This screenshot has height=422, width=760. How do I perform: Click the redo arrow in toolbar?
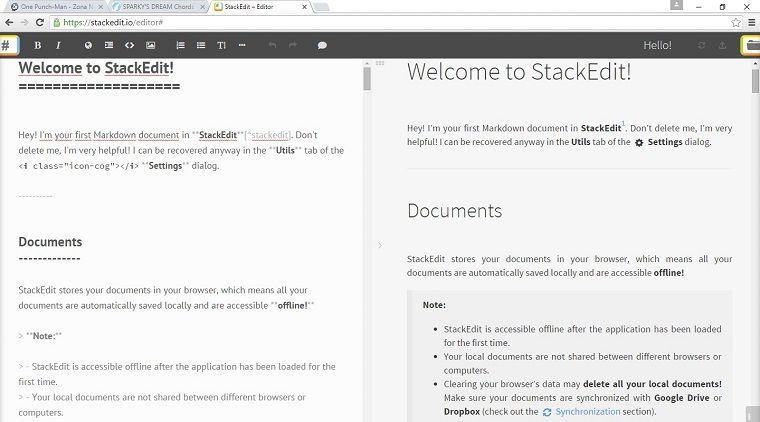(293, 46)
